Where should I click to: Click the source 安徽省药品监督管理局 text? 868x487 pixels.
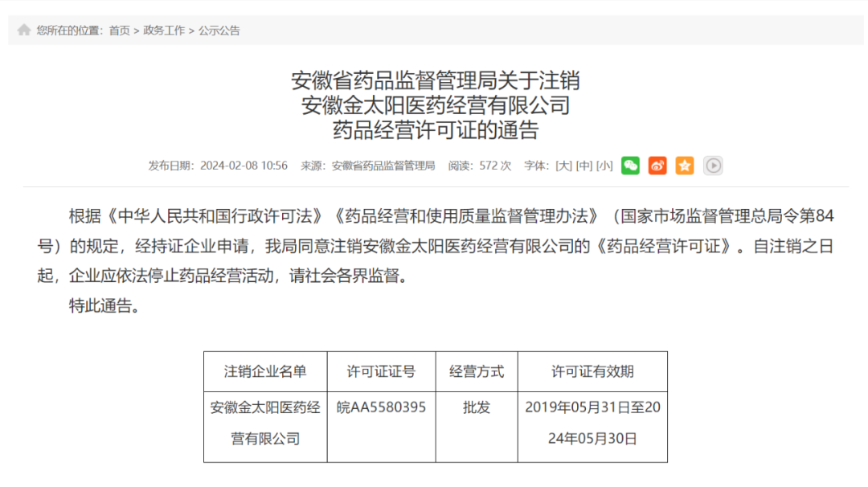coord(383,166)
